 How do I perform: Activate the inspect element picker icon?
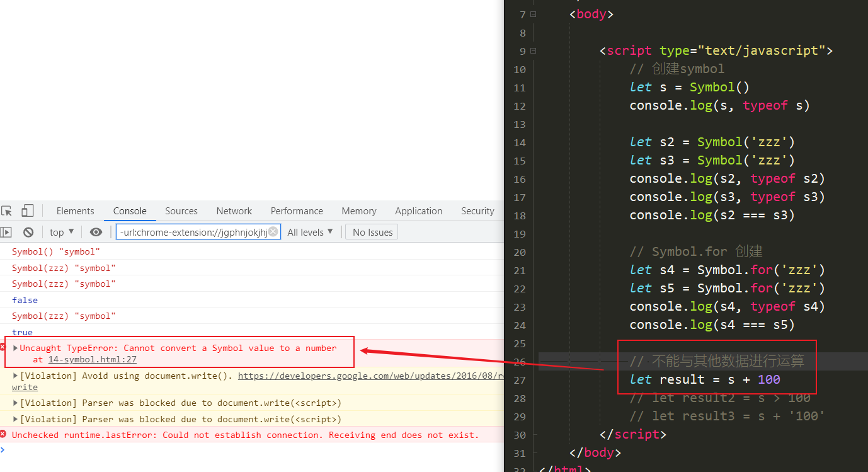[6, 211]
